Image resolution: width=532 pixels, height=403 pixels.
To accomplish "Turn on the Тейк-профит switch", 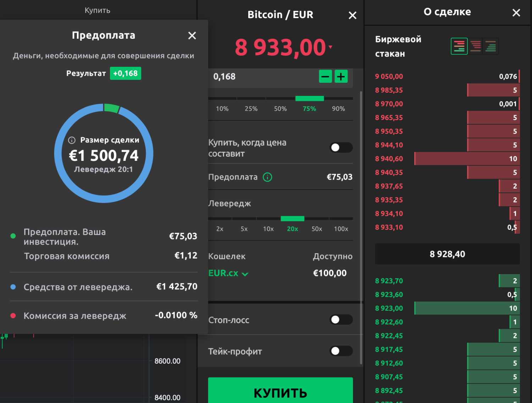I will pyautogui.click(x=341, y=351).
